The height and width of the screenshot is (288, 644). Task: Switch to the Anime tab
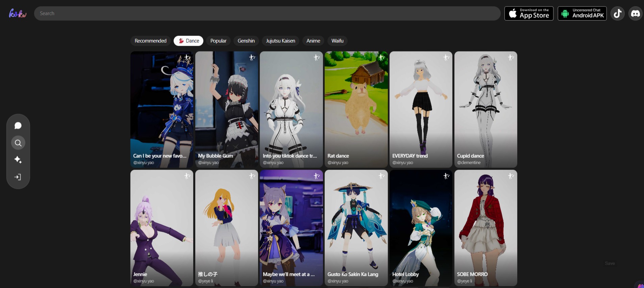[x=313, y=41]
